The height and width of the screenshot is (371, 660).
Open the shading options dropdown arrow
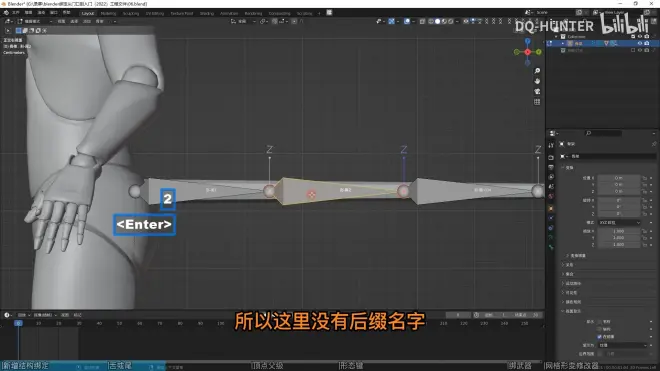457,21
